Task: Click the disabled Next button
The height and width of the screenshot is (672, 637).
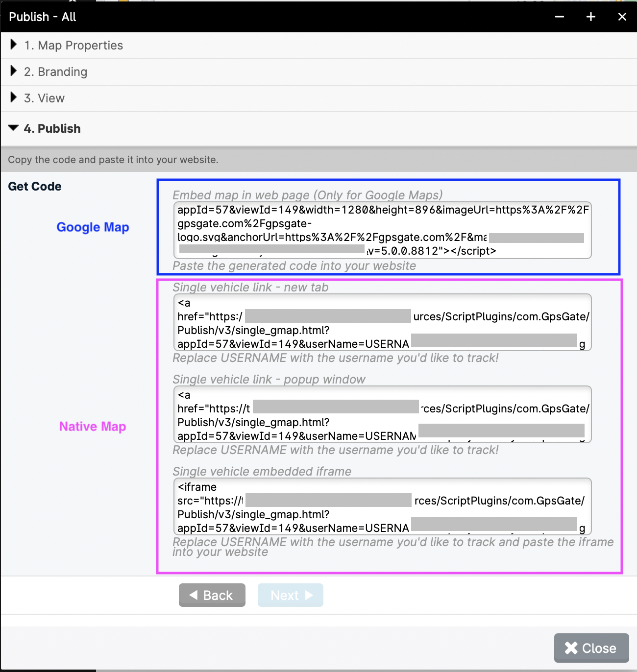Action: [291, 595]
